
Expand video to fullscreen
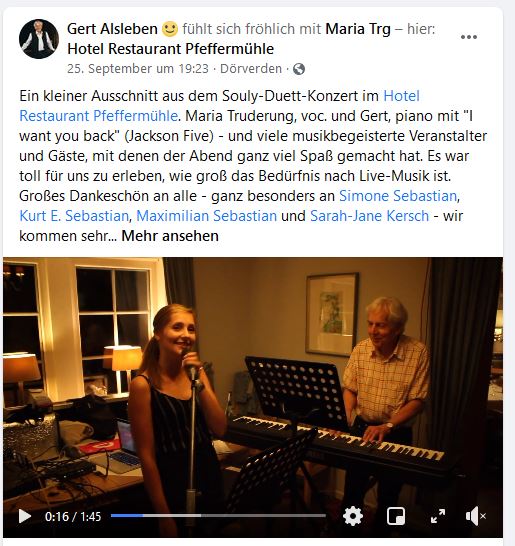point(438,516)
